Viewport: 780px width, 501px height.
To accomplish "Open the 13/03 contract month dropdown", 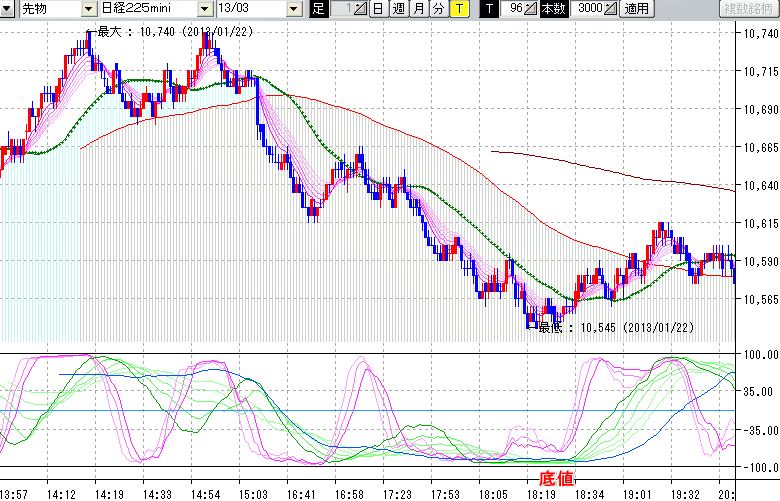I will point(292,9).
